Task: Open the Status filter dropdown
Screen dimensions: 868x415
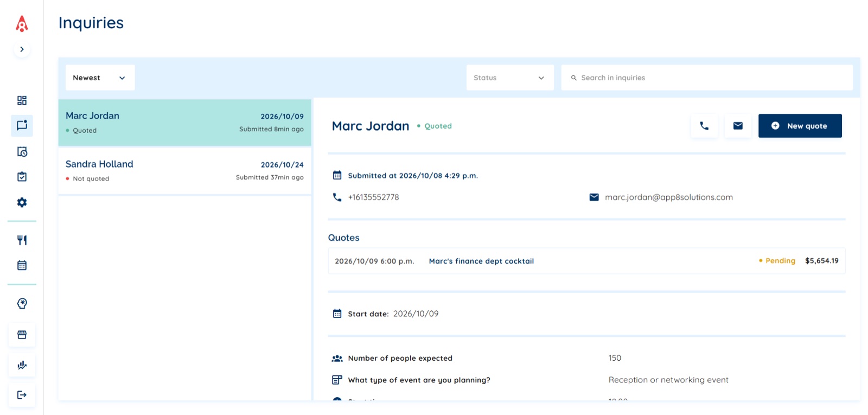Action: click(510, 78)
